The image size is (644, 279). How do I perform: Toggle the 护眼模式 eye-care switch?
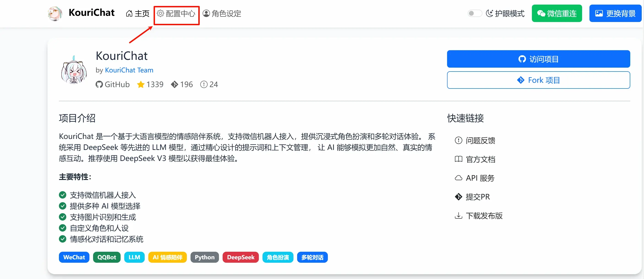pos(474,13)
